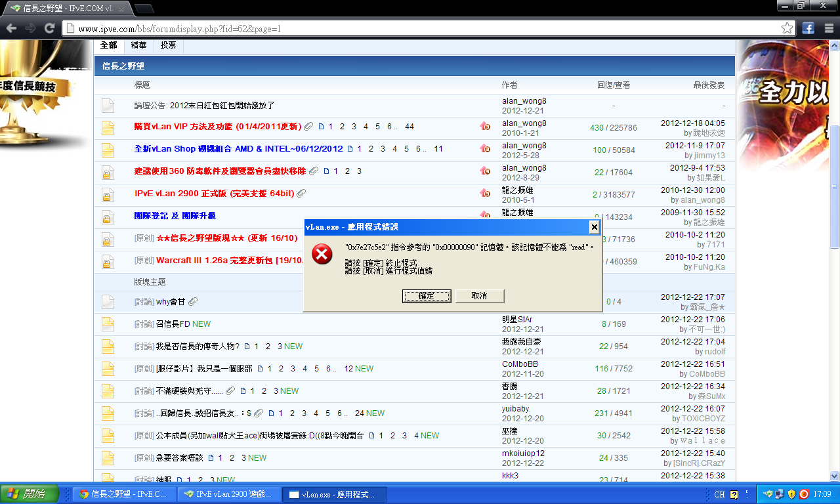Open thread 購買vLan VIP 方法及功能
Image resolution: width=840 pixels, height=504 pixels.
click(218, 127)
